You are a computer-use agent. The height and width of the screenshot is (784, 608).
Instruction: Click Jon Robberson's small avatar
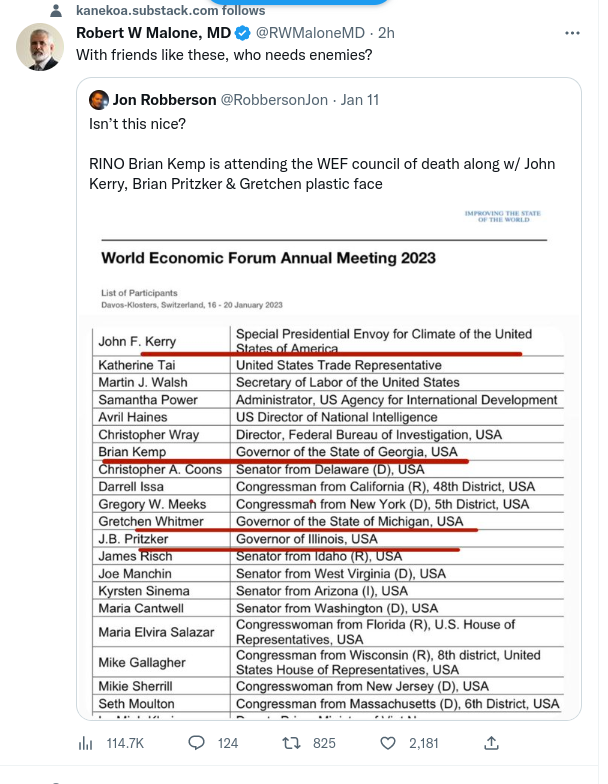(x=99, y=100)
